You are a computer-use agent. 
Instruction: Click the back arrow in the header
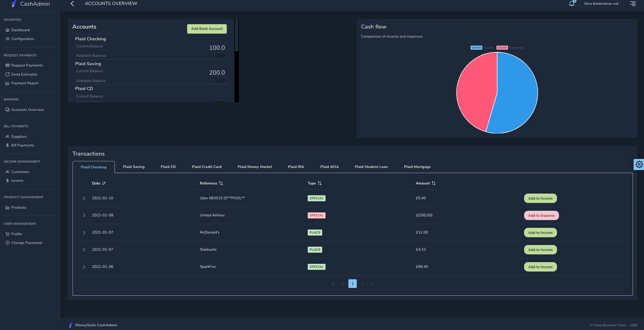click(x=72, y=4)
